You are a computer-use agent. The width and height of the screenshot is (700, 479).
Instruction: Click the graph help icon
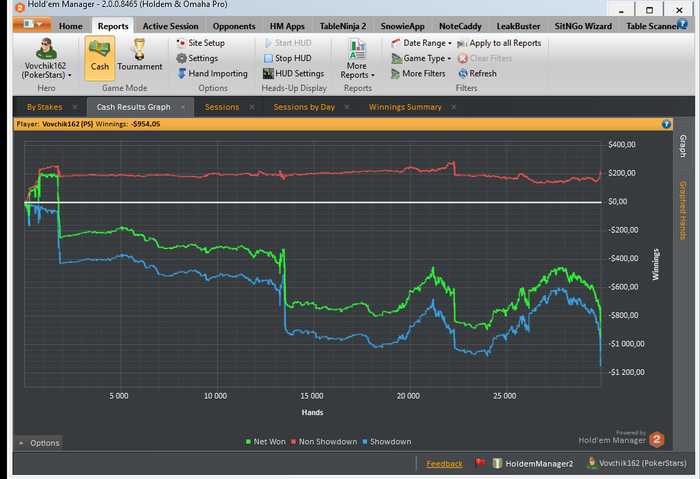click(666, 124)
